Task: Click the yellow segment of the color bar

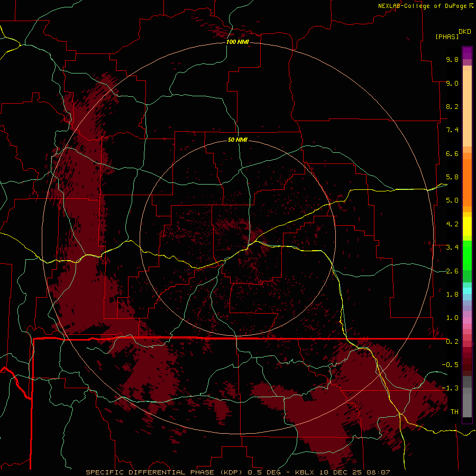Action: click(467, 226)
